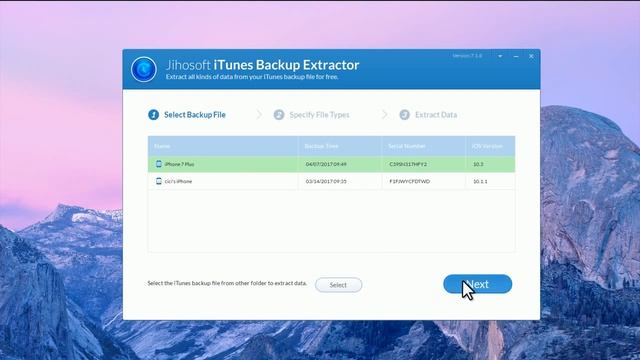640x360 pixels.
Task: Go to Select Backup File step
Action: coord(195,115)
